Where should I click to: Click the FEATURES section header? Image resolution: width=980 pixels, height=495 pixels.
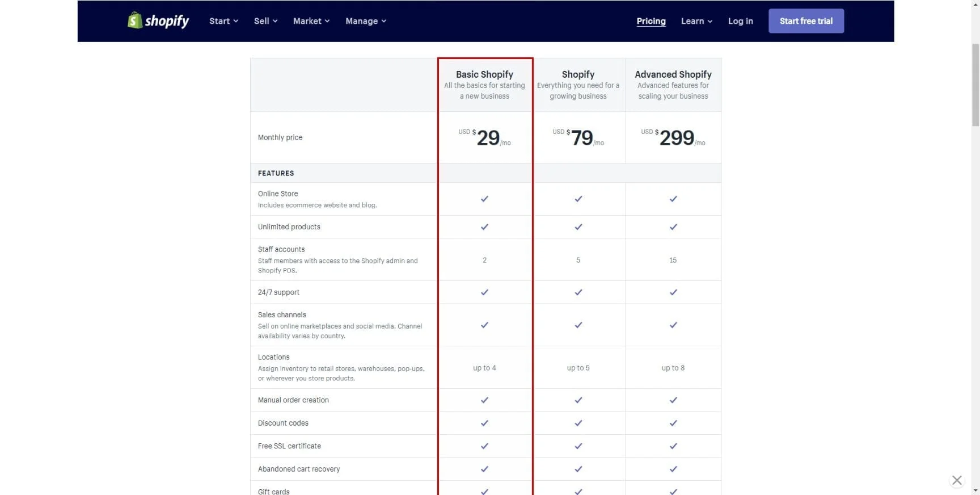coord(276,173)
